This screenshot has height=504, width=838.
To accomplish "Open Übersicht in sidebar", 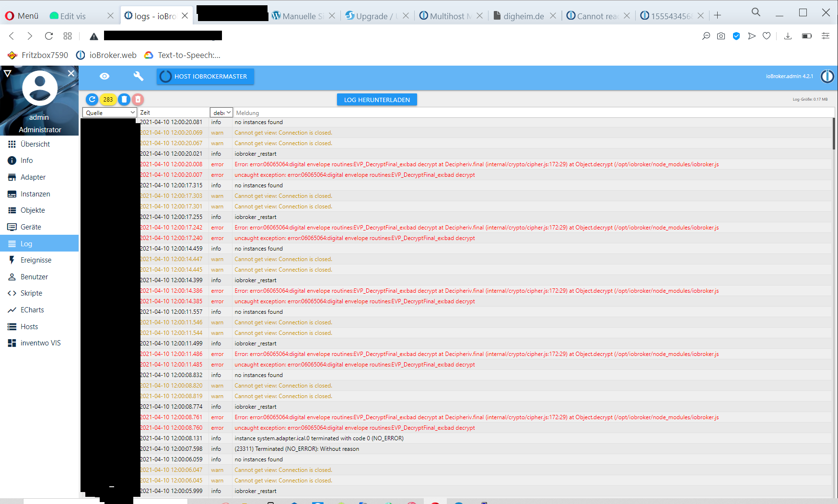I will coord(39,144).
